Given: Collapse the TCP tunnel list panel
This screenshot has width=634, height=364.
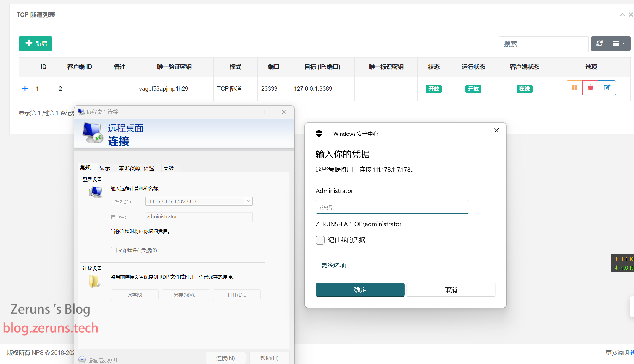Looking at the screenshot, I should [x=622, y=15].
